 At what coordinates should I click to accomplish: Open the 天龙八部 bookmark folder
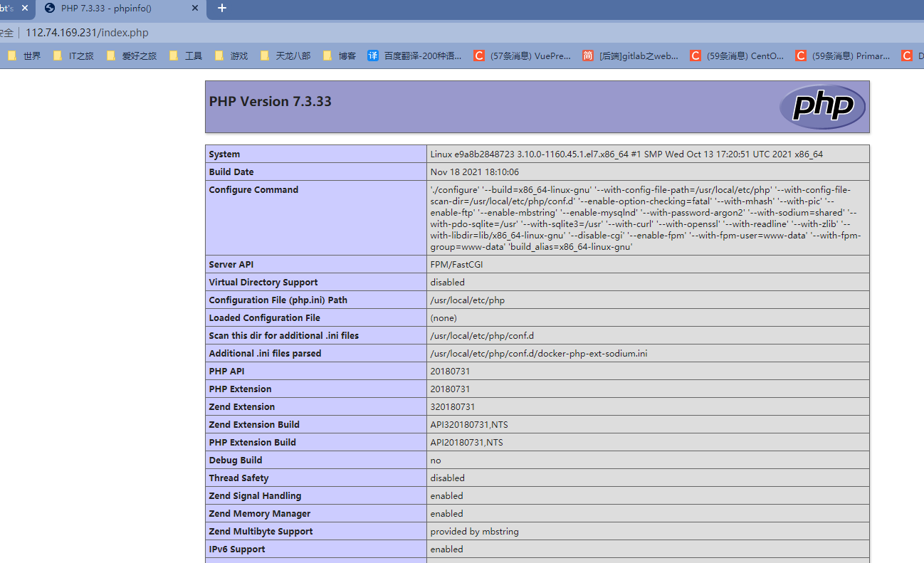(285, 56)
